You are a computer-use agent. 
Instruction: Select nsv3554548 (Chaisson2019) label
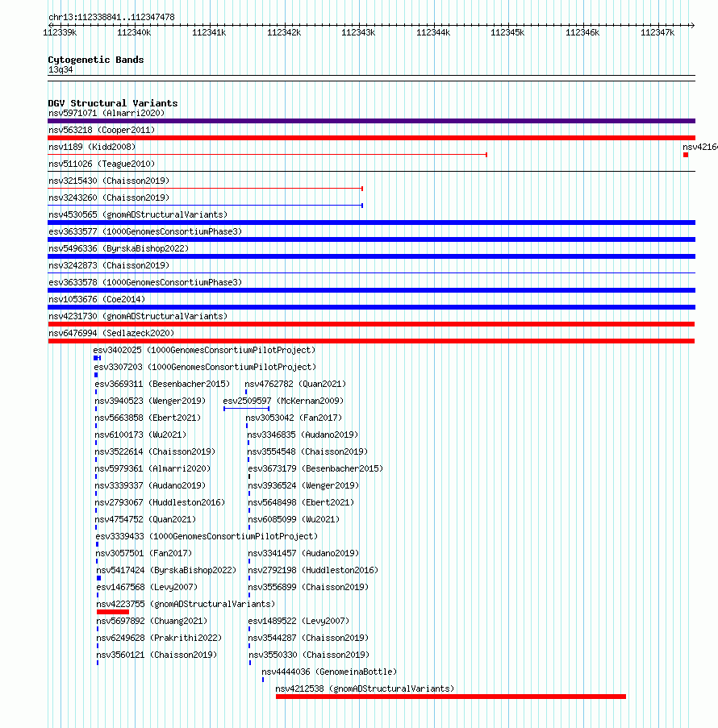point(307,452)
